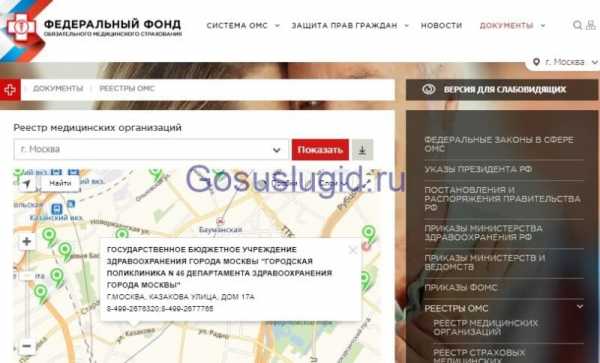Open Версия для слабовидящих
Screen dimensions: 600x363
(502, 90)
